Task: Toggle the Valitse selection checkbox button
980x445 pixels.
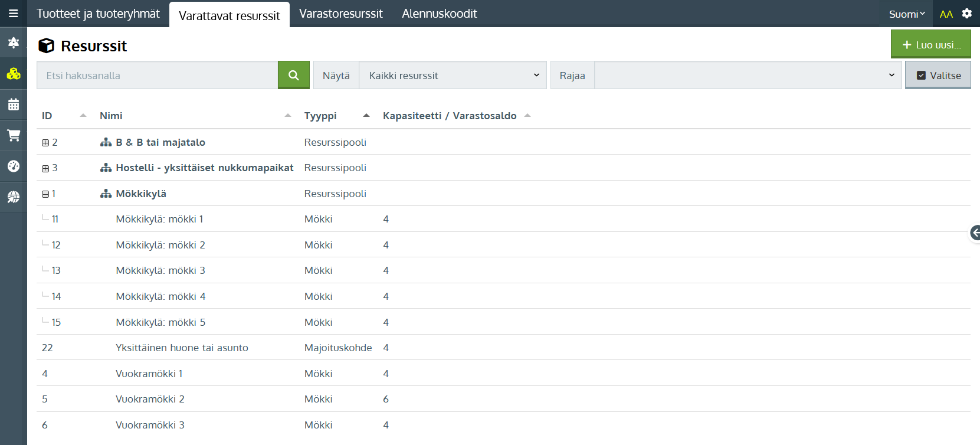Action: (x=938, y=76)
